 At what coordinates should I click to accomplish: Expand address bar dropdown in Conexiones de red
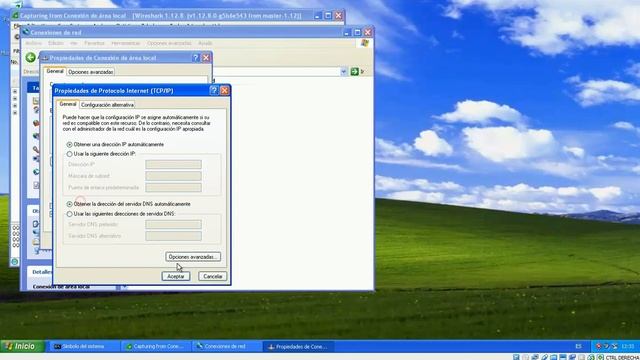[344, 72]
